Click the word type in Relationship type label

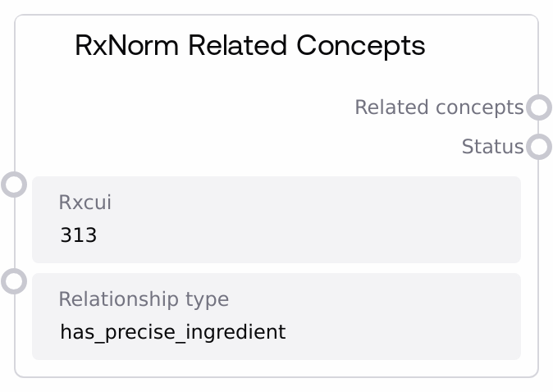tap(207, 299)
